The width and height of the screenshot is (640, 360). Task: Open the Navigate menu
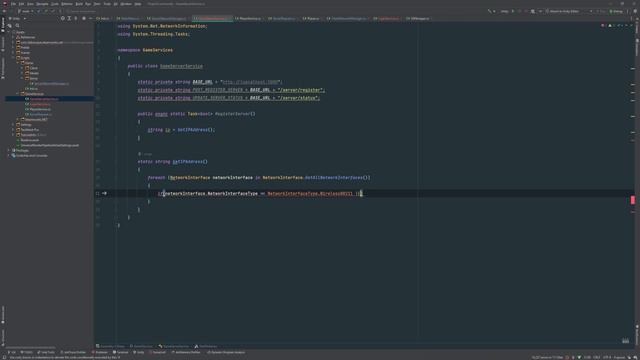point(42,4)
